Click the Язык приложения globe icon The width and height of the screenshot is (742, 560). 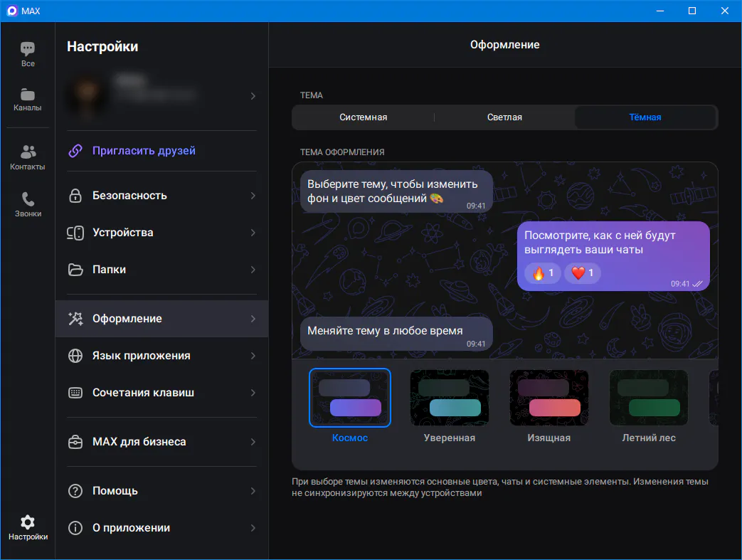click(x=75, y=356)
